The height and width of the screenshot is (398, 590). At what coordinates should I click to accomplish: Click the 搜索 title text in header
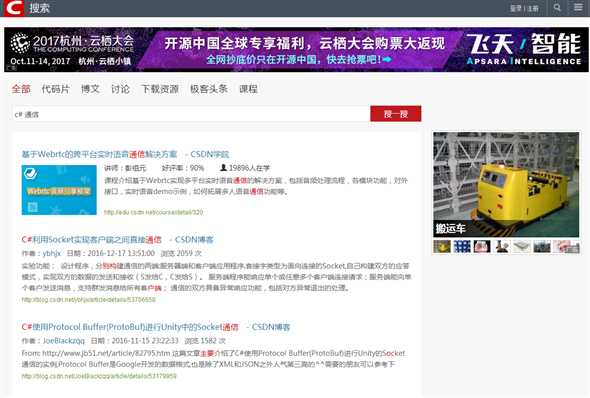pos(40,8)
